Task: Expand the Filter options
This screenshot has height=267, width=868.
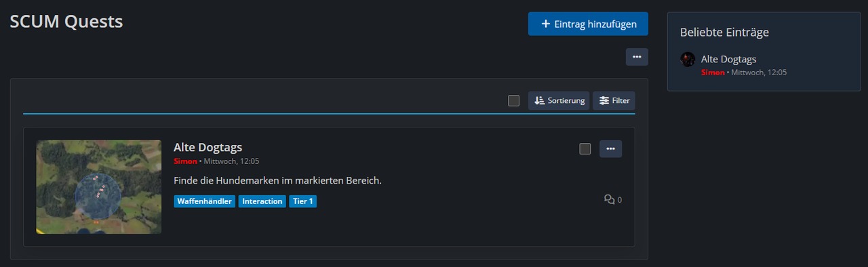Action: pos(614,100)
